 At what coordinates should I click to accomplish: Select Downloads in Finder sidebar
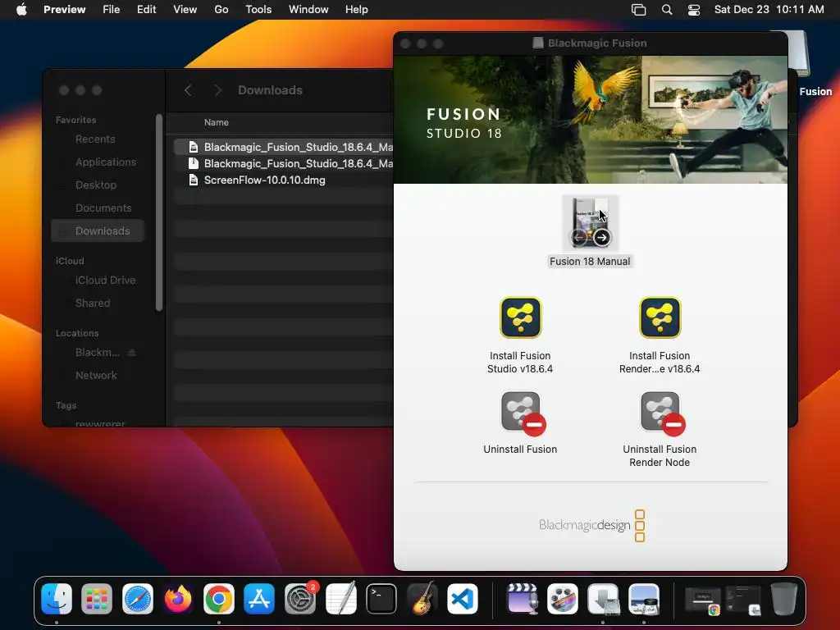pyautogui.click(x=98, y=231)
